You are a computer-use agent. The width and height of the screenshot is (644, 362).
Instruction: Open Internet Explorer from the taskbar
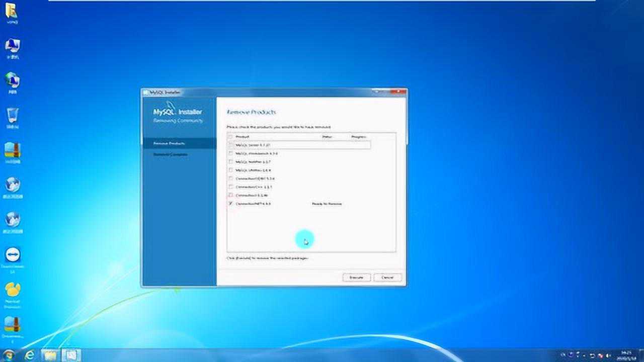point(30,355)
